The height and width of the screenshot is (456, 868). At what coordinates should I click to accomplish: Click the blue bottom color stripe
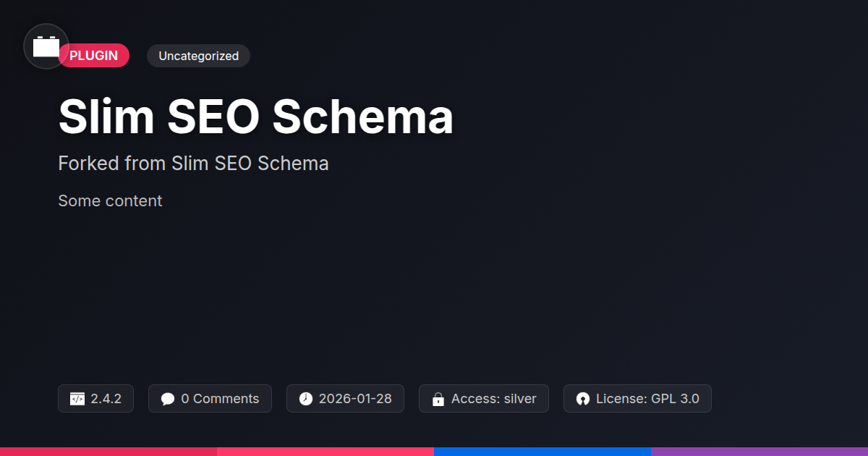pos(542,451)
